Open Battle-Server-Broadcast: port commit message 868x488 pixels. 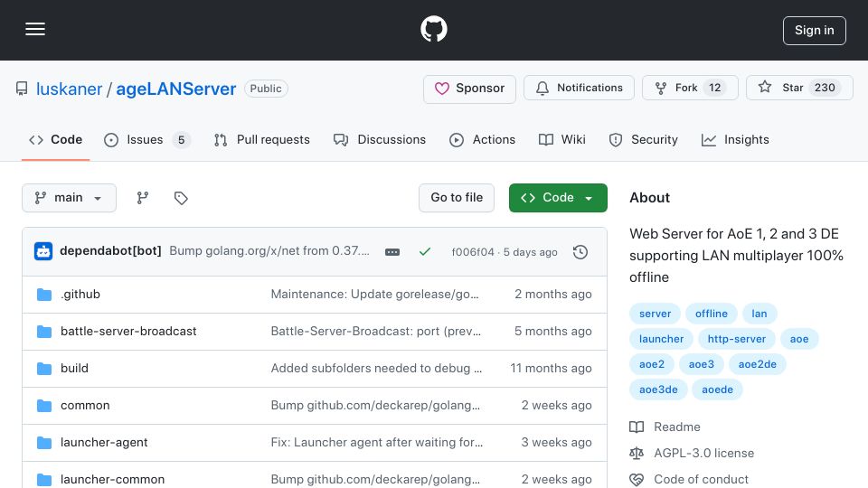tap(376, 332)
